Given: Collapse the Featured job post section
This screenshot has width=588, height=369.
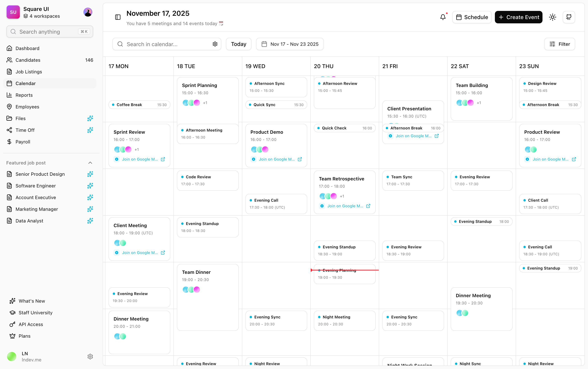Looking at the screenshot, I should 90,163.
